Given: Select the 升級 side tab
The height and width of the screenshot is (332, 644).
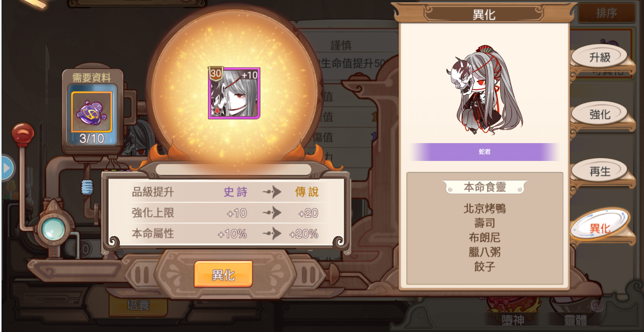Looking at the screenshot, I should click(x=600, y=57).
